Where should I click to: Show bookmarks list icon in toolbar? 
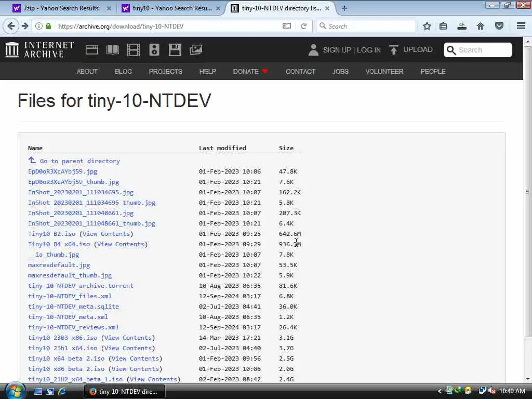click(443, 26)
